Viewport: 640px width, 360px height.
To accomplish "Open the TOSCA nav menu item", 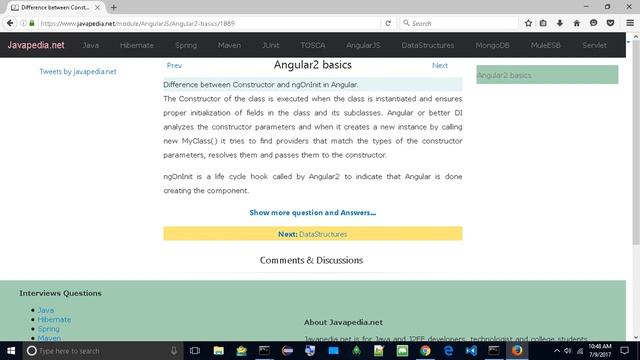I will click(313, 45).
